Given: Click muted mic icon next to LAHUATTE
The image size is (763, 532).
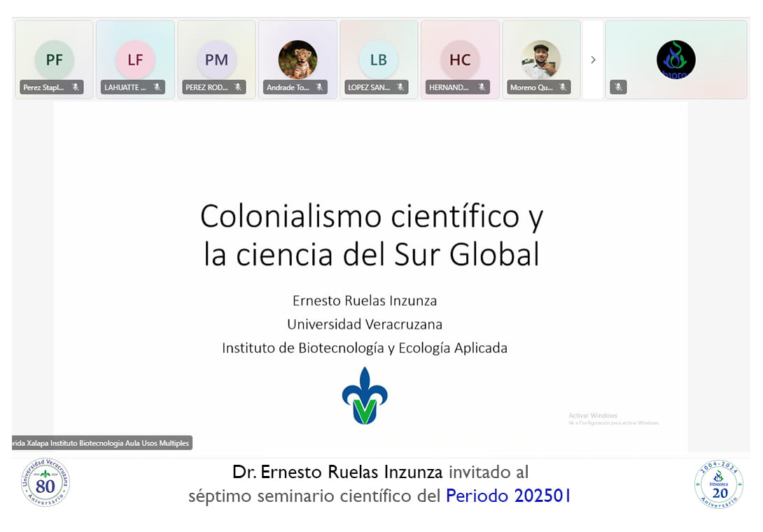Looking at the screenshot, I should coord(157,87).
